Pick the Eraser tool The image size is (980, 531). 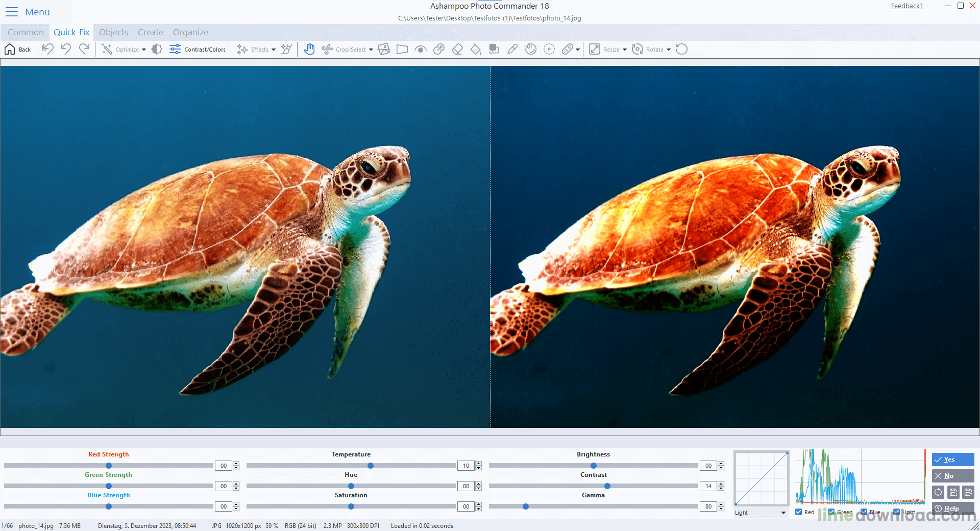point(457,49)
